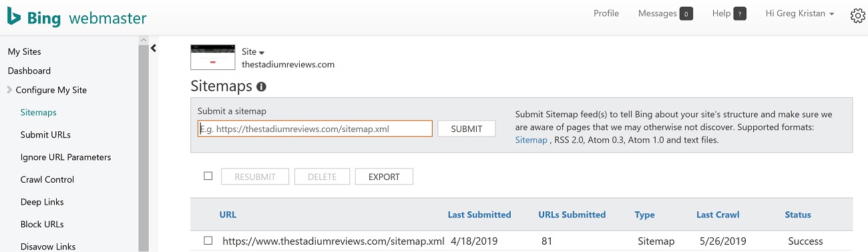868x252 pixels.
Task: Focus the Submit a sitemap URL field
Action: pyautogui.click(x=315, y=129)
